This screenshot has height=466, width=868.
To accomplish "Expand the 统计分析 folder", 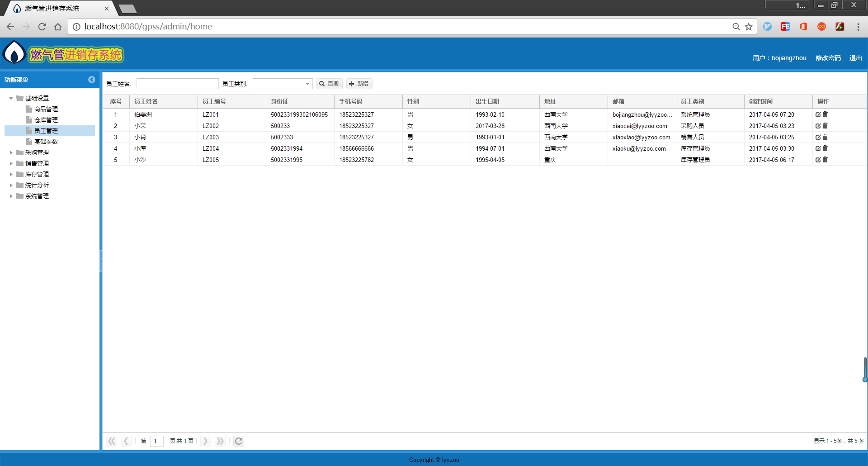I will [x=11, y=185].
